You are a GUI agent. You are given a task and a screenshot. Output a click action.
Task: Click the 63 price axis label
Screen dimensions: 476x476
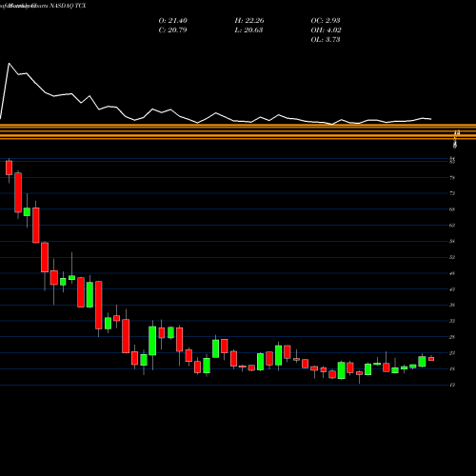tap(452, 226)
